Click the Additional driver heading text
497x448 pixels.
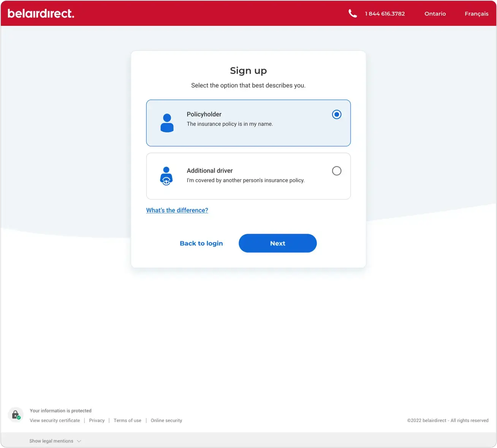coord(210,171)
